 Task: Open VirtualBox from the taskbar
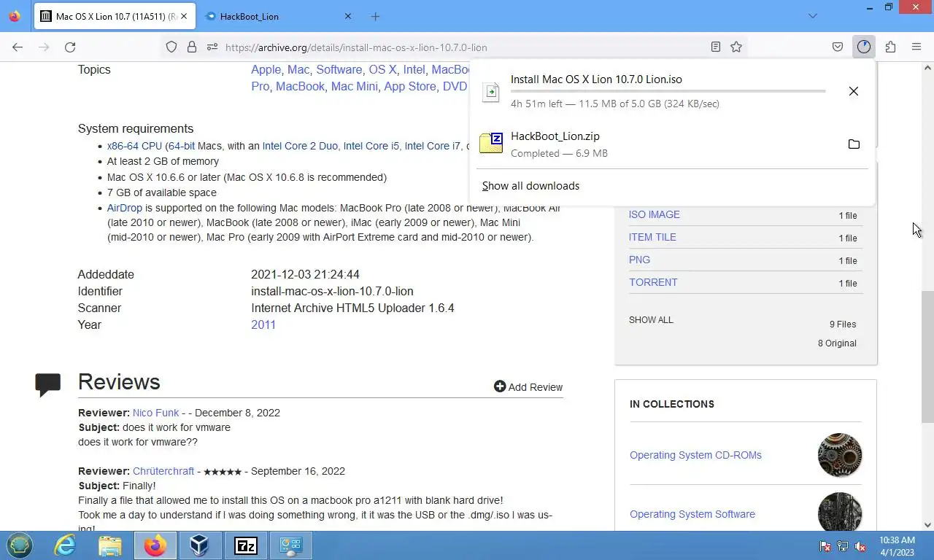click(x=200, y=545)
